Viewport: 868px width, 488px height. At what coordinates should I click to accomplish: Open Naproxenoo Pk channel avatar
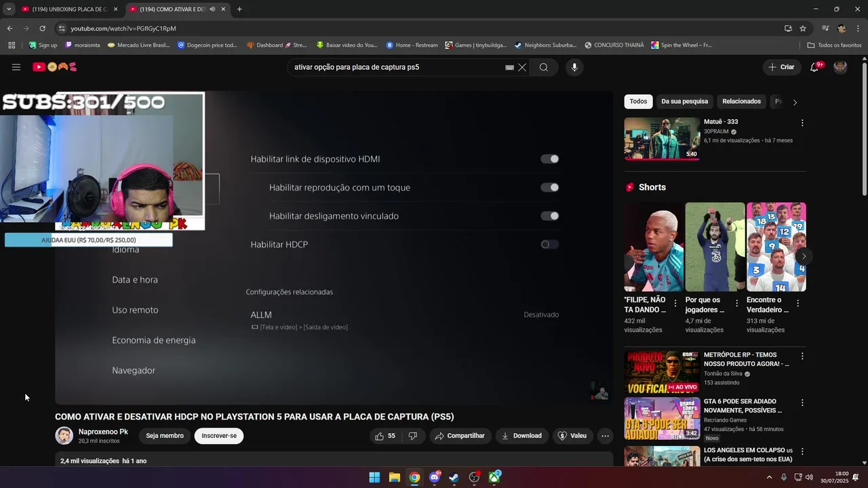pos(64,436)
